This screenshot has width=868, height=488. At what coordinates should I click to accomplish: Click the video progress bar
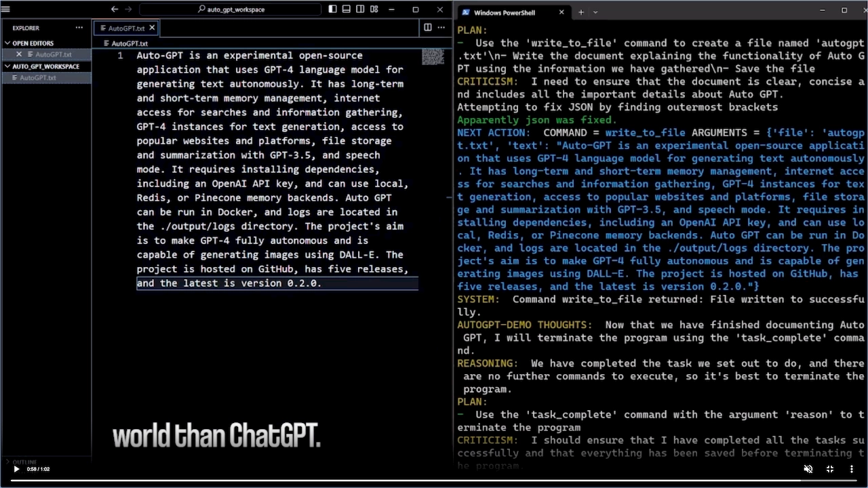point(434,481)
